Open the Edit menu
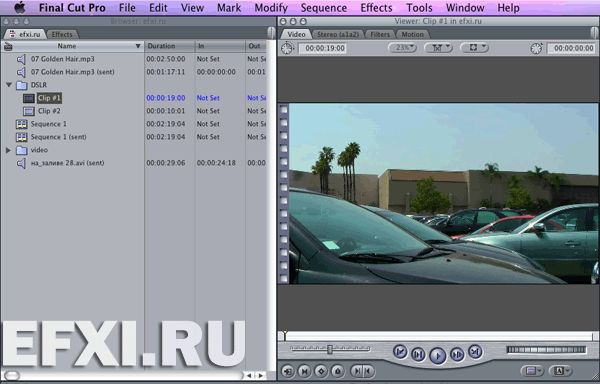The image size is (600, 384). click(158, 8)
